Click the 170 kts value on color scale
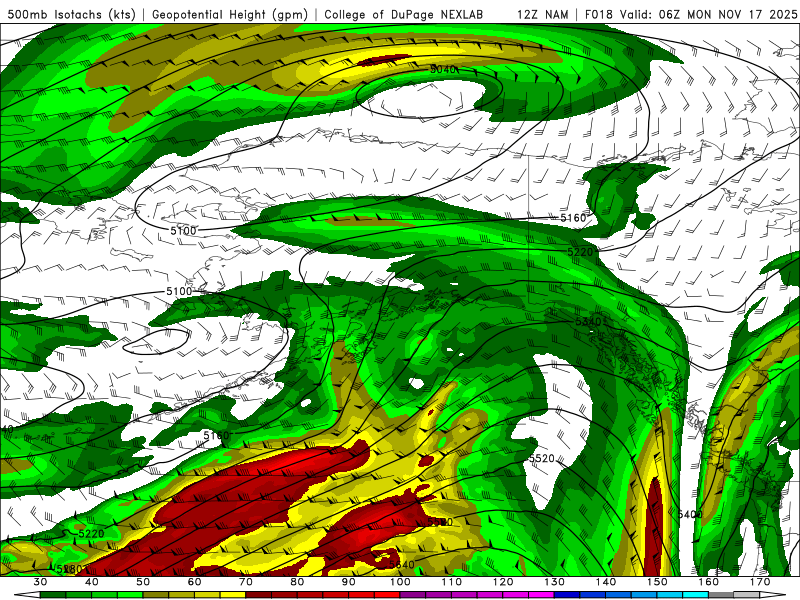 (x=760, y=582)
